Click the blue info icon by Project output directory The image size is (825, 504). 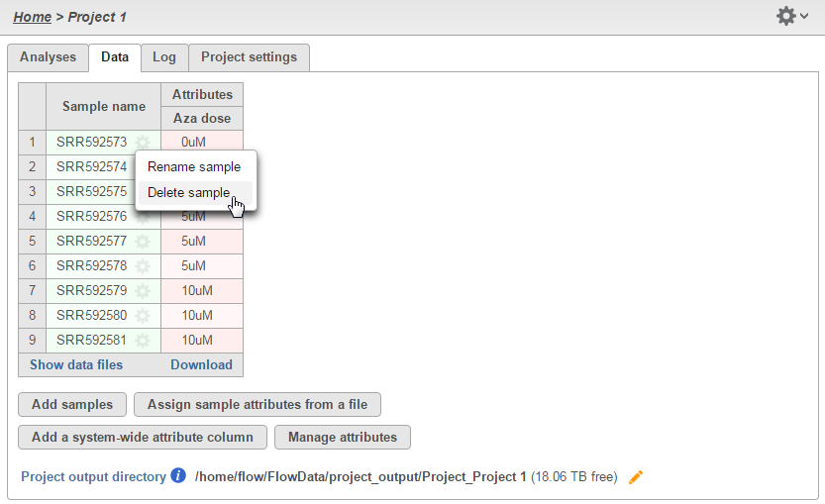178,476
